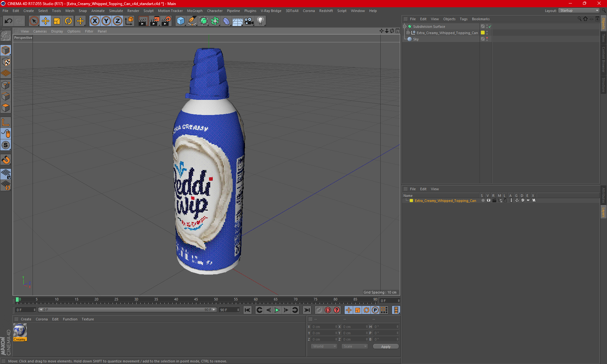Toggle layer solo dot
Viewport: 607px width, 364px height.
pyautogui.click(x=483, y=200)
